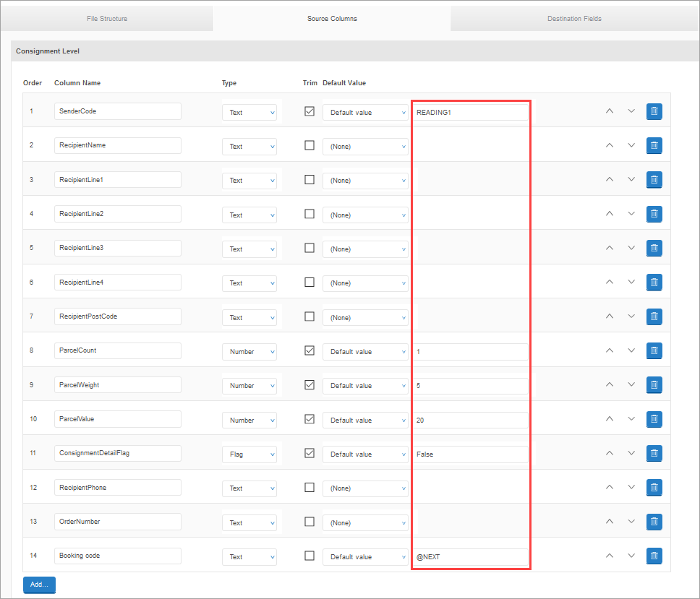Viewport: 700px width, 599px height.
Task: Switch to the File Structure tab
Action: point(106,19)
